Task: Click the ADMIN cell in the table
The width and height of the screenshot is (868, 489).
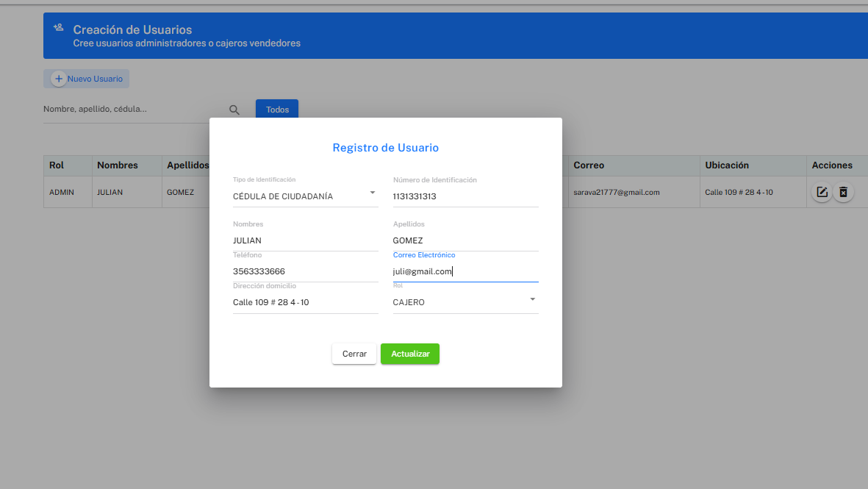Action: point(68,192)
